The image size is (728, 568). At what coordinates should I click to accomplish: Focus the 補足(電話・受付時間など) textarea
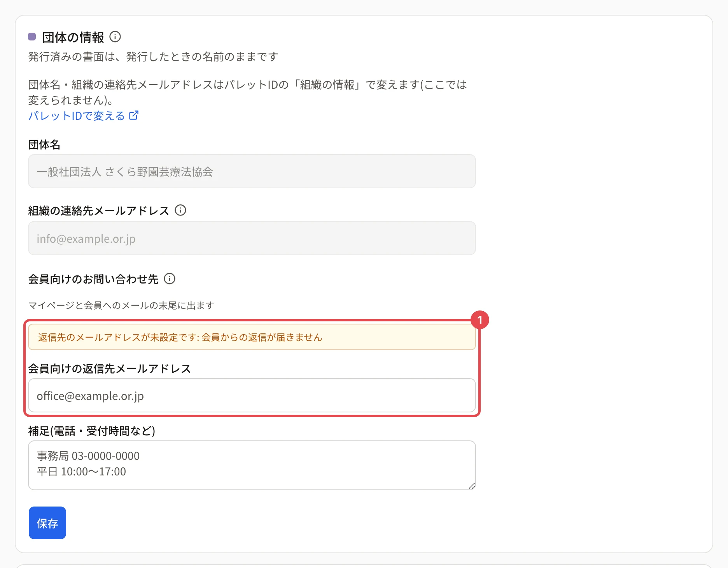pyautogui.click(x=252, y=465)
